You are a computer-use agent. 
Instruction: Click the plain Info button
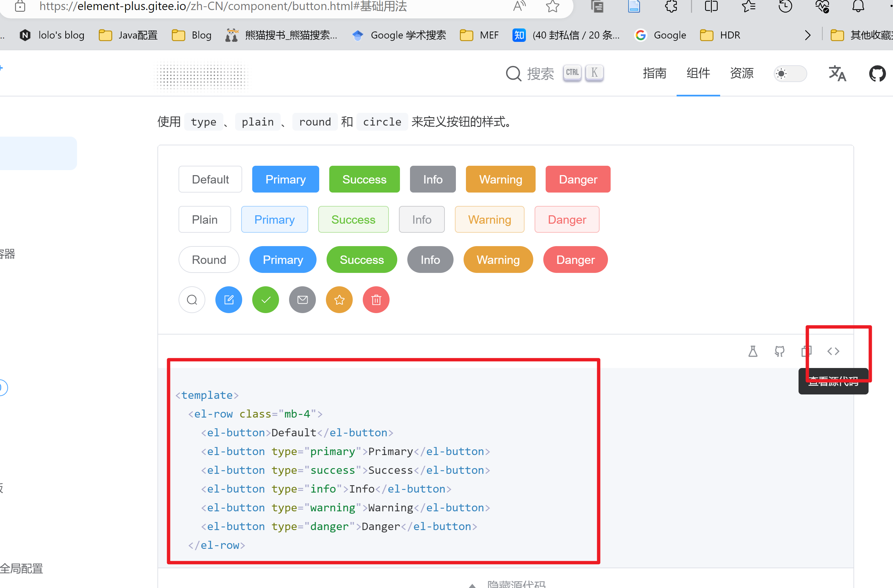coord(422,219)
